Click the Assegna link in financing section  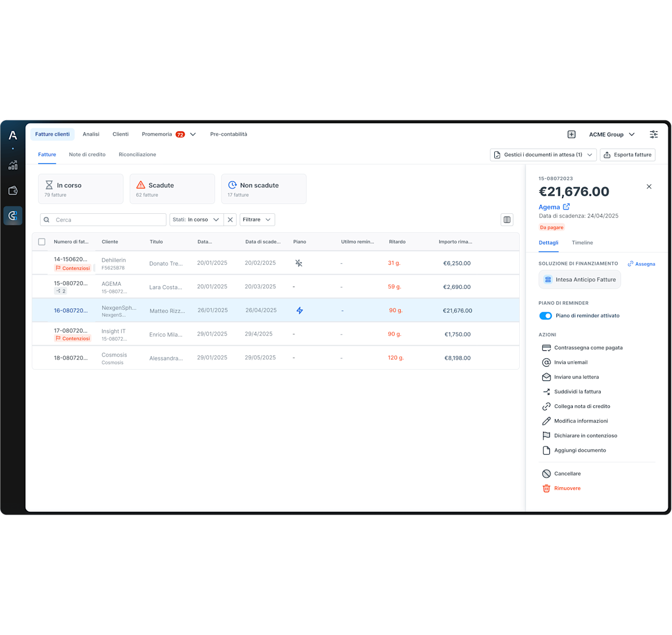click(x=641, y=264)
